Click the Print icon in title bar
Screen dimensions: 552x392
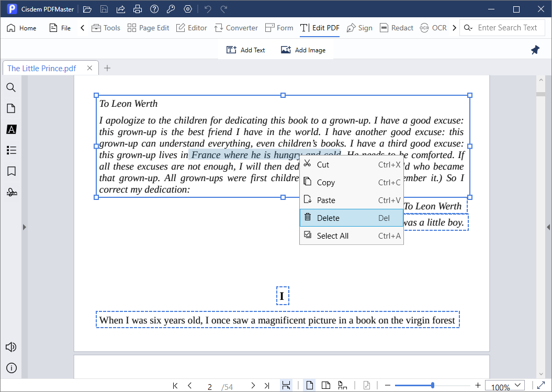coord(138,9)
